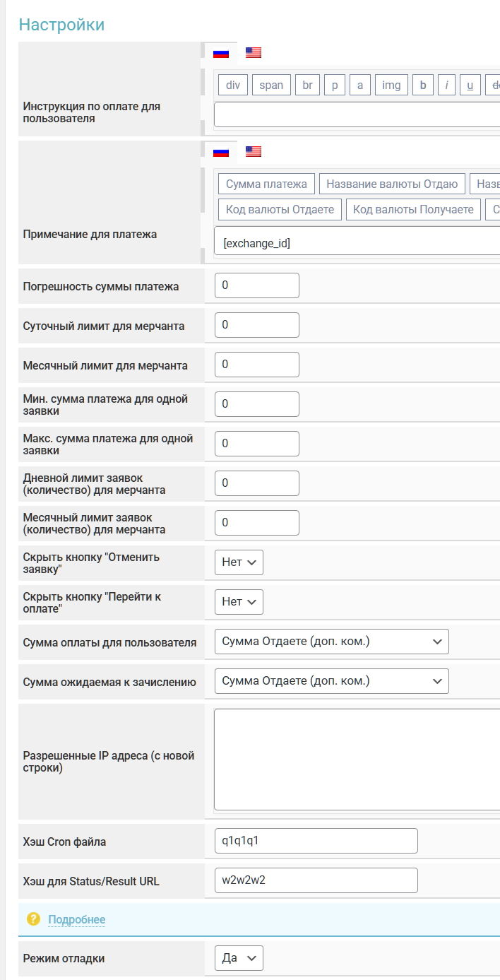Insert bold tag with b button
Viewport: 500px width, 980px height.
[423, 85]
